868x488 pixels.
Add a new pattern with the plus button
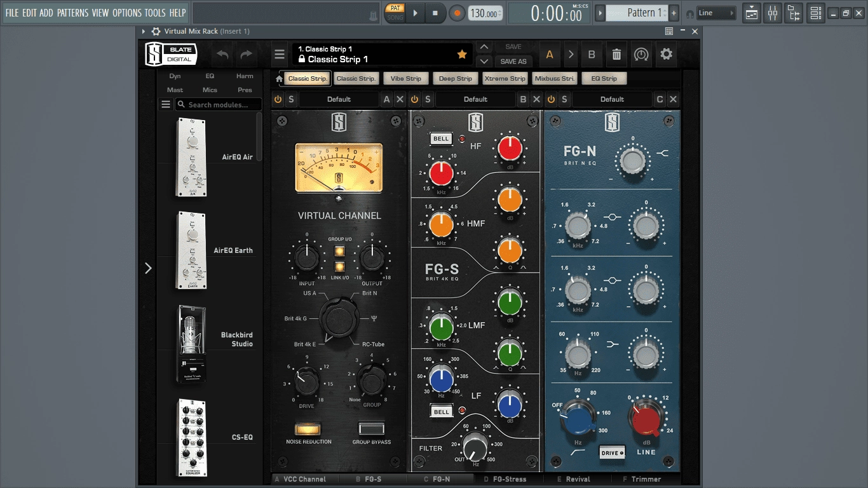(x=674, y=13)
